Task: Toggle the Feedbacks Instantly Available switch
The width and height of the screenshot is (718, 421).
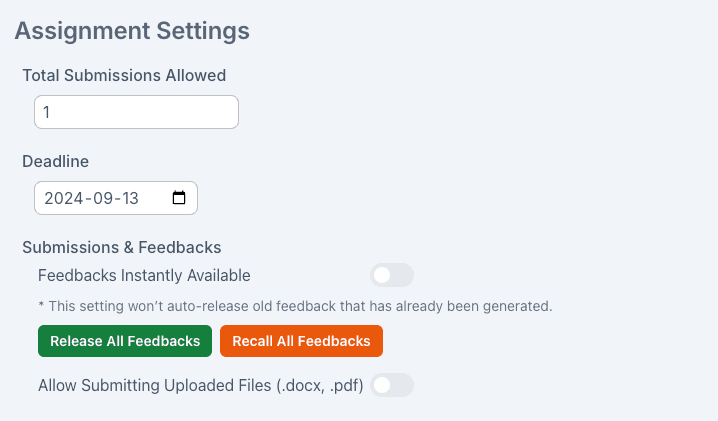Action: pyautogui.click(x=392, y=275)
